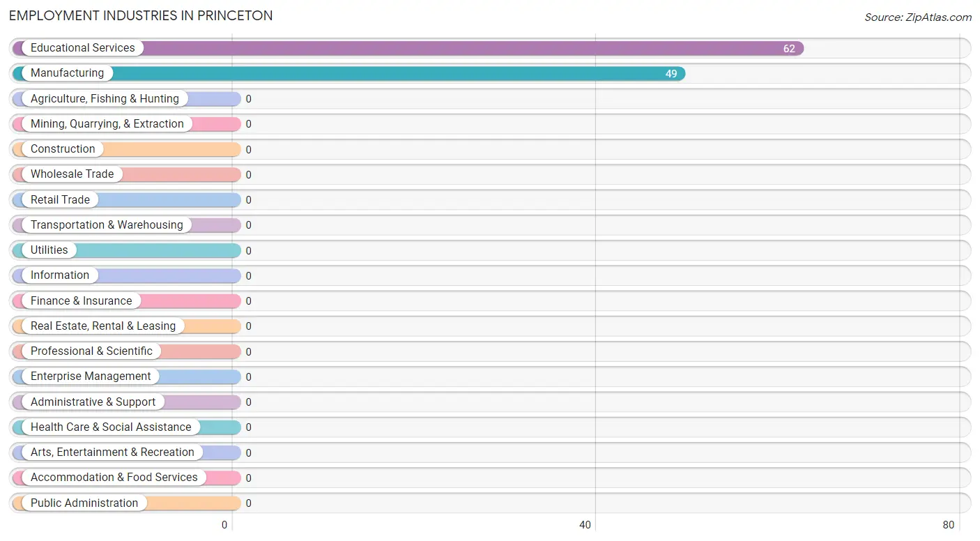Image resolution: width=980 pixels, height=541 pixels.
Task: Click Arts, Entertainment & Recreation label
Action: click(112, 452)
